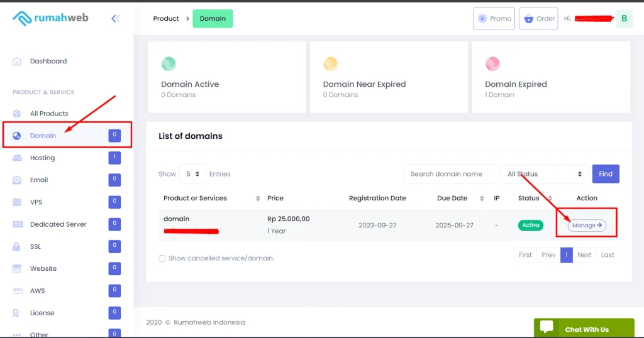Click the Hosting icon in sidebar
Screen dimensions: 644x338
[17, 158]
